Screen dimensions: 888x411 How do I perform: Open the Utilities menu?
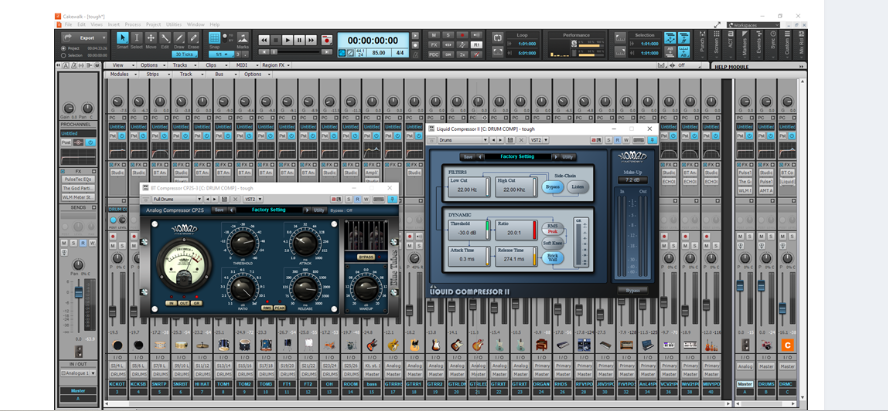(174, 25)
